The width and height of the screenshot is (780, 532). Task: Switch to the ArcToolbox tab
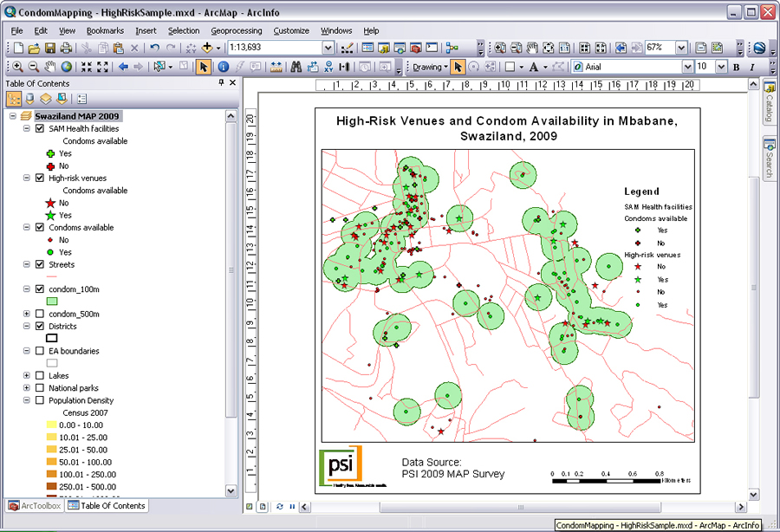[35, 505]
